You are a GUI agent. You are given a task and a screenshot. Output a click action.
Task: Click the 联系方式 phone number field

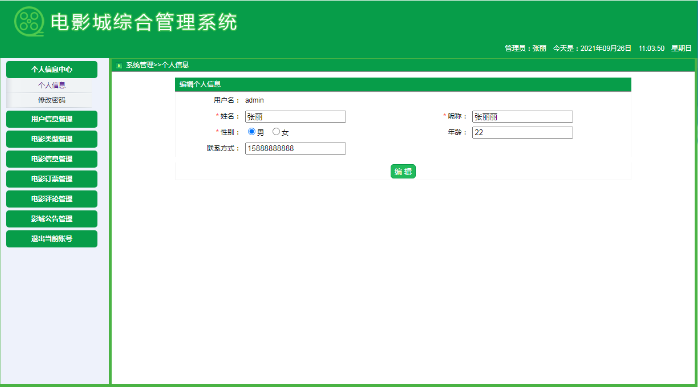tap(295, 148)
